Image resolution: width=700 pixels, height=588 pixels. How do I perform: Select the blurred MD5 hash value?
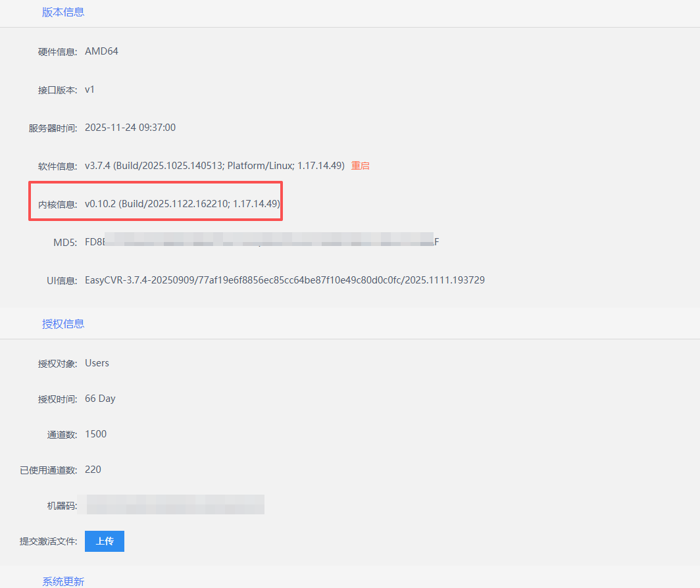coord(262,242)
